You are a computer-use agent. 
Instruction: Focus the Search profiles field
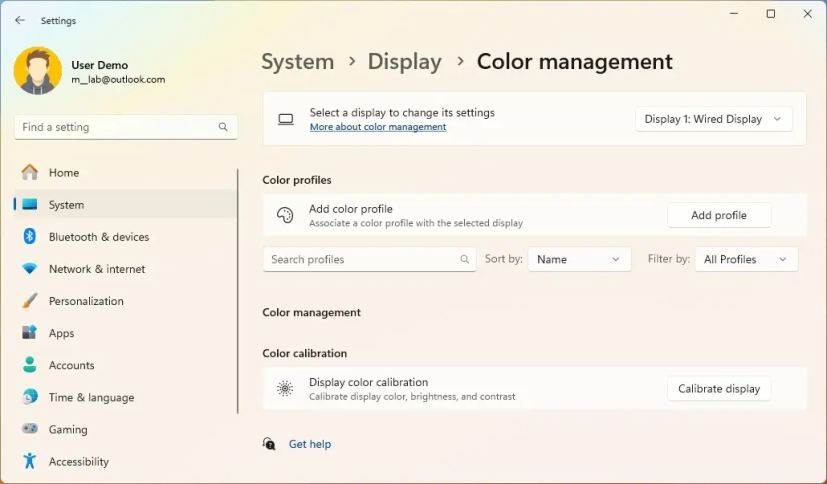pyautogui.click(x=360, y=259)
